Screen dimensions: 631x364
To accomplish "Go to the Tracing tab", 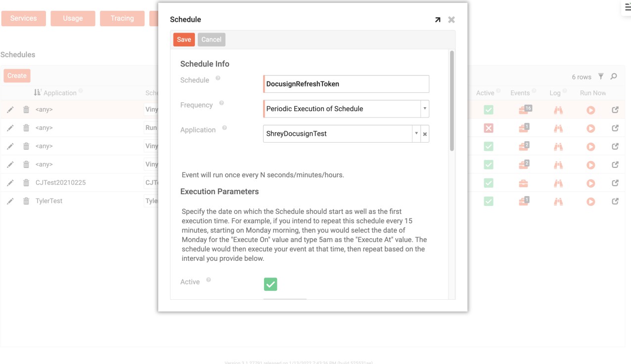I will [x=122, y=18].
